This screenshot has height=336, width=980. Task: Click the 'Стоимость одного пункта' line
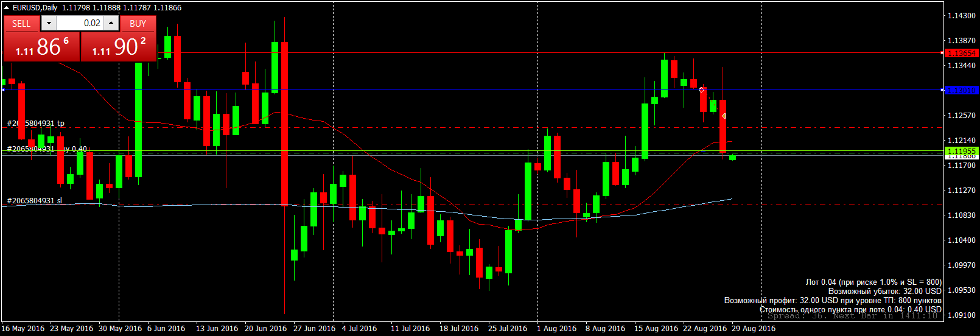[x=850, y=310]
